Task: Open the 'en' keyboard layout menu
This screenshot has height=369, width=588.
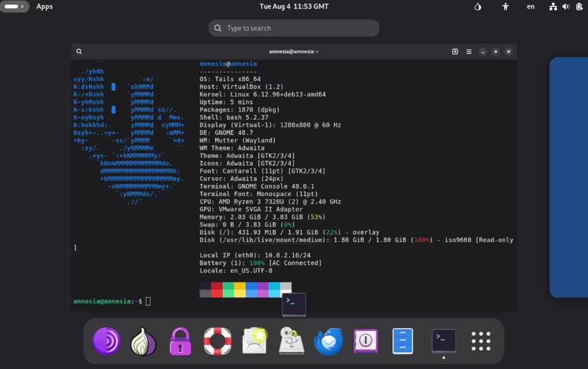Action: pyautogui.click(x=531, y=6)
